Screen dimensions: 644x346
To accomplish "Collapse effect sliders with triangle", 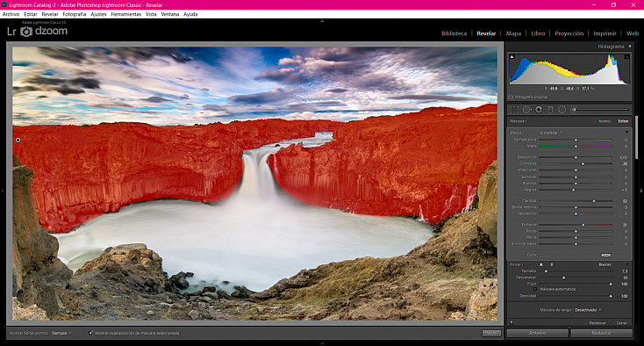I will click(626, 133).
